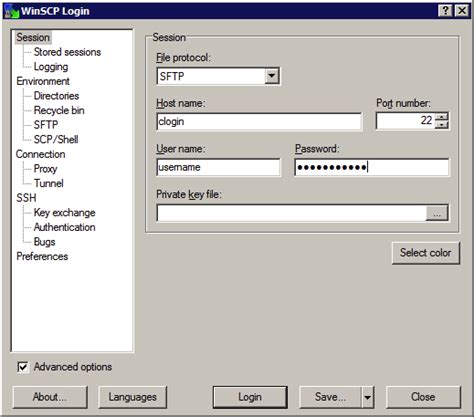Viewport: 474px width, 417px height.
Task: Decrease port number with down arrow
Action: [x=442, y=125]
